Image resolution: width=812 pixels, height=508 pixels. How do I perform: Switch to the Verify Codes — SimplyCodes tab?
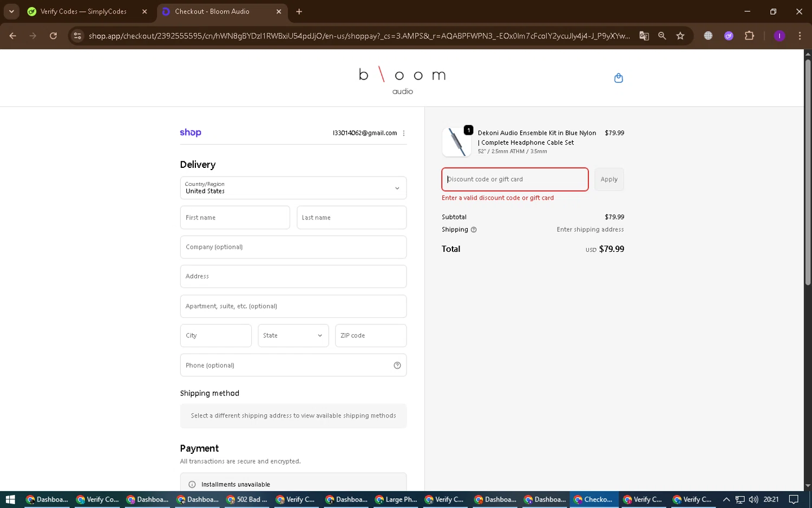[83, 11]
